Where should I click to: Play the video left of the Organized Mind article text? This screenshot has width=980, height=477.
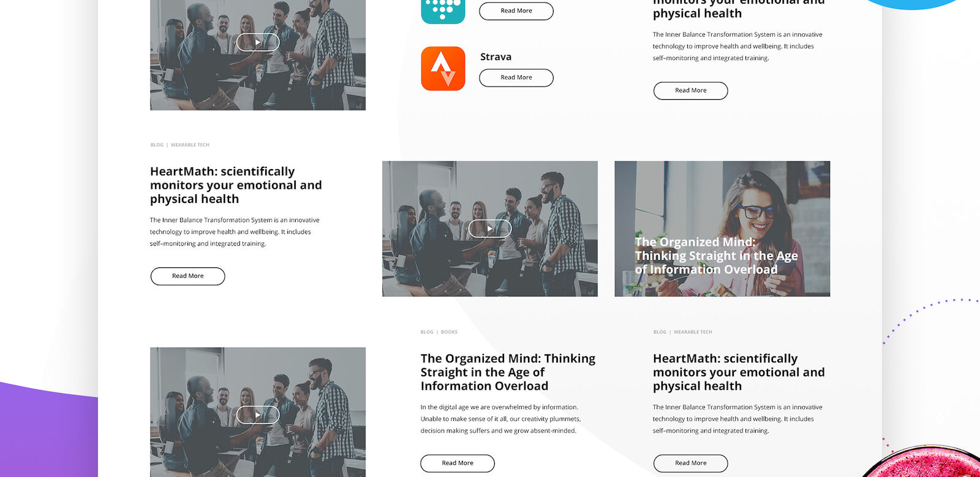point(258,415)
